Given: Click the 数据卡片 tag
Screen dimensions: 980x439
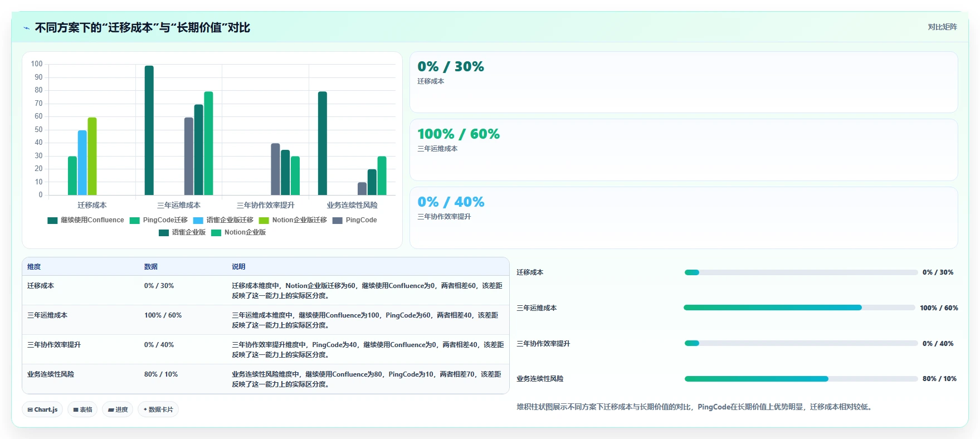Looking at the screenshot, I should click(x=158, y=409).
